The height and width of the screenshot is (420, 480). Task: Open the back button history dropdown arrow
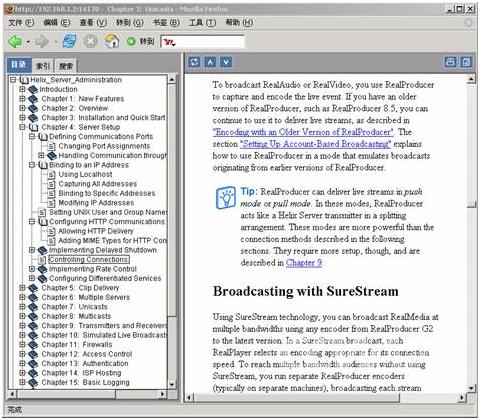(28, 42)
